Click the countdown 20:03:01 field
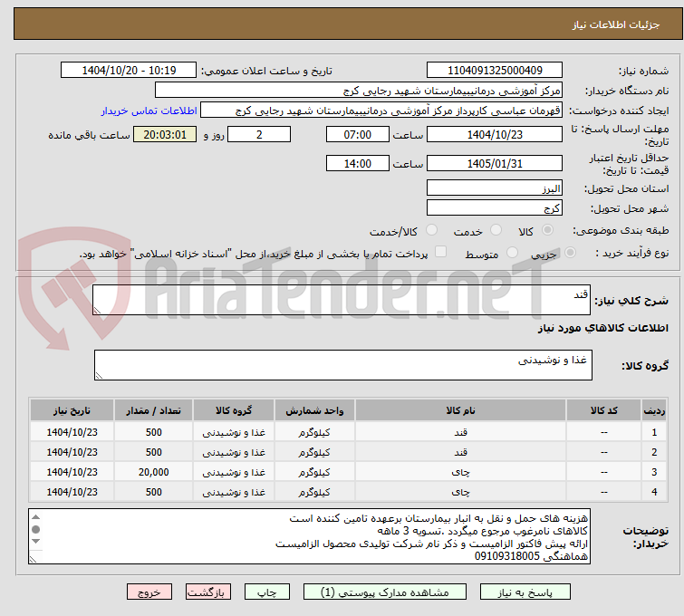Image resolution: width=684 pixels, height=616 pixels. coord(165,134)
